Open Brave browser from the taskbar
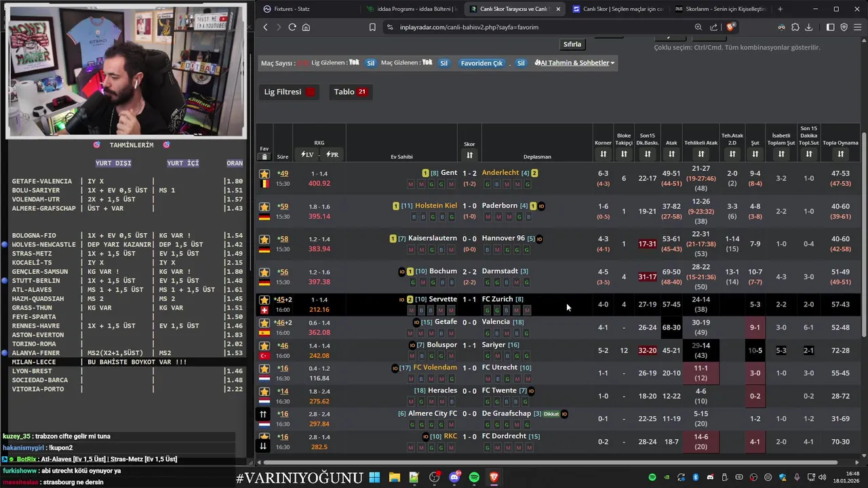868x488 pixels. pos(494,478)
